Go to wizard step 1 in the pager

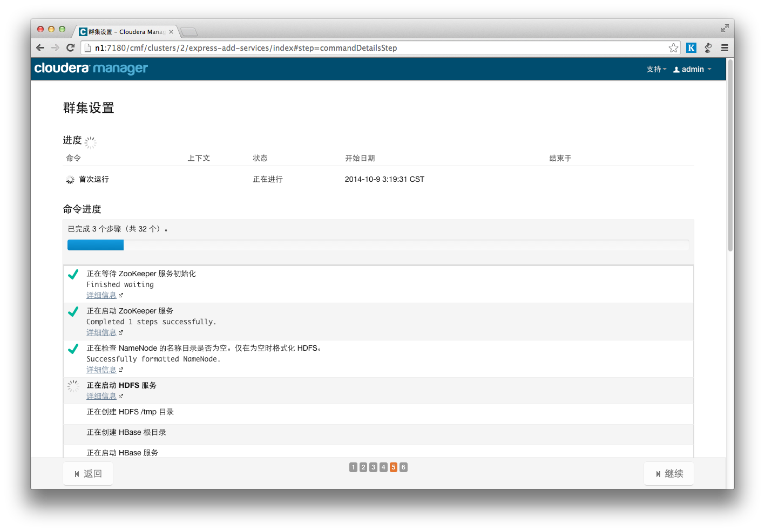pyautogui.click(x=353, y=467)
